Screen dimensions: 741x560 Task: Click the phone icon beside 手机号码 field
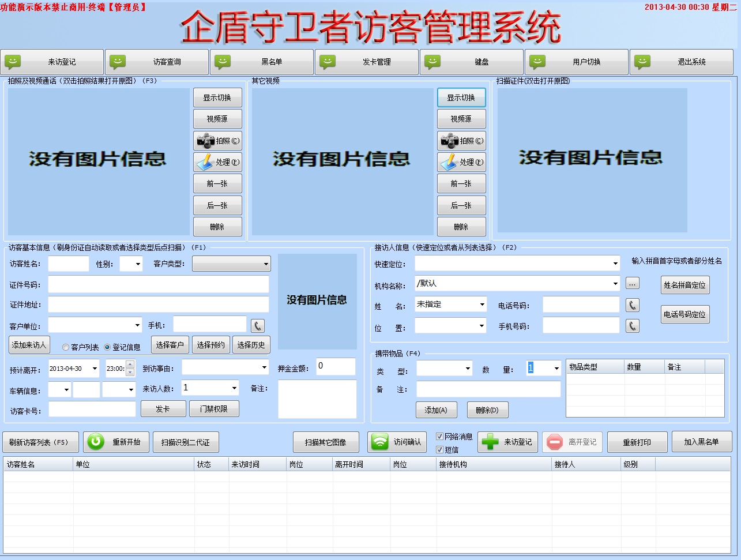tap(633, 326)
